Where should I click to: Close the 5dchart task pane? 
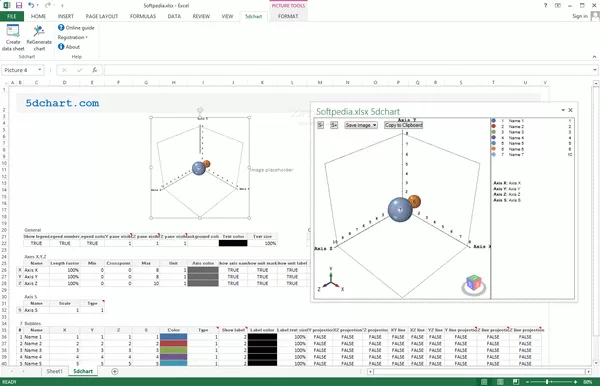point(571,110)
